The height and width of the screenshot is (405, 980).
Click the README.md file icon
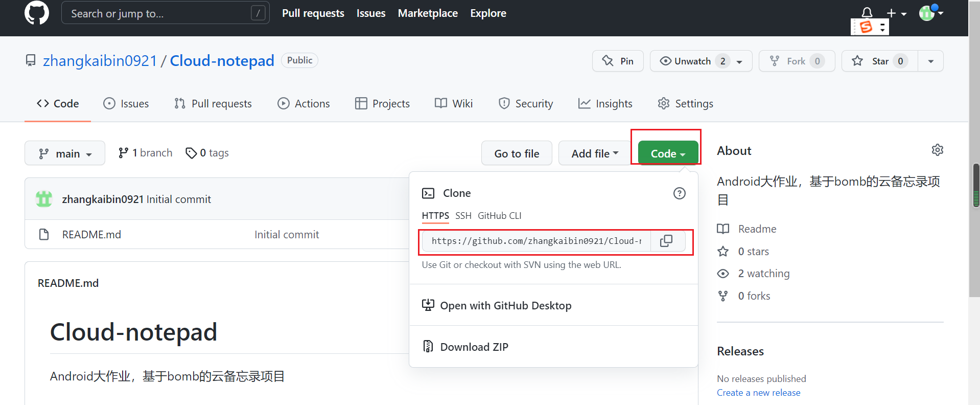(44, 235)
